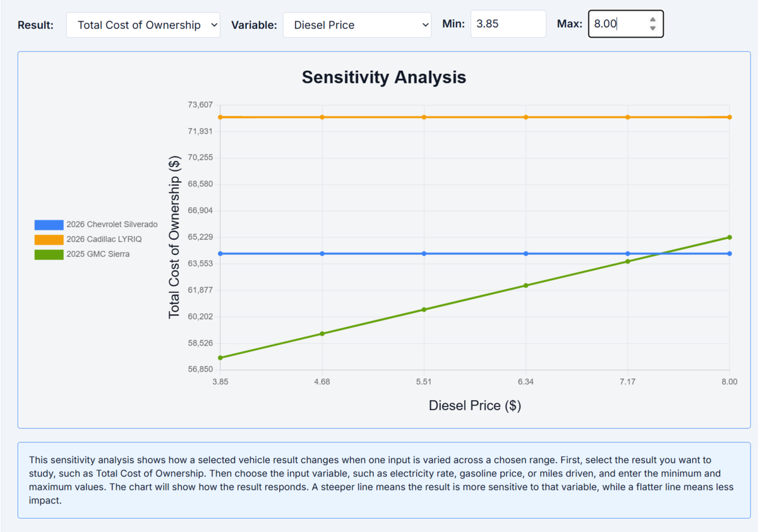This screenshot has height=532, width=758.
Task: Click GMC Sierra data point at 6.34
Action: tap(526, 286)
